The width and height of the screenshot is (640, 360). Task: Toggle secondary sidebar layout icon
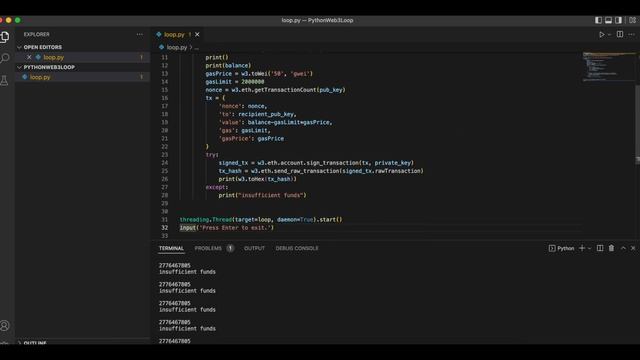tap(618, 20)
